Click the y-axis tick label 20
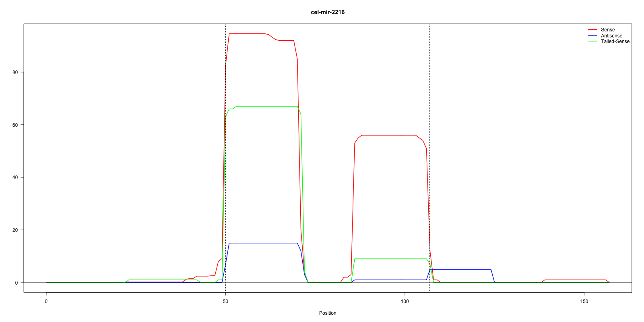This screenshot has height=322, width=644. click(15, 230)
